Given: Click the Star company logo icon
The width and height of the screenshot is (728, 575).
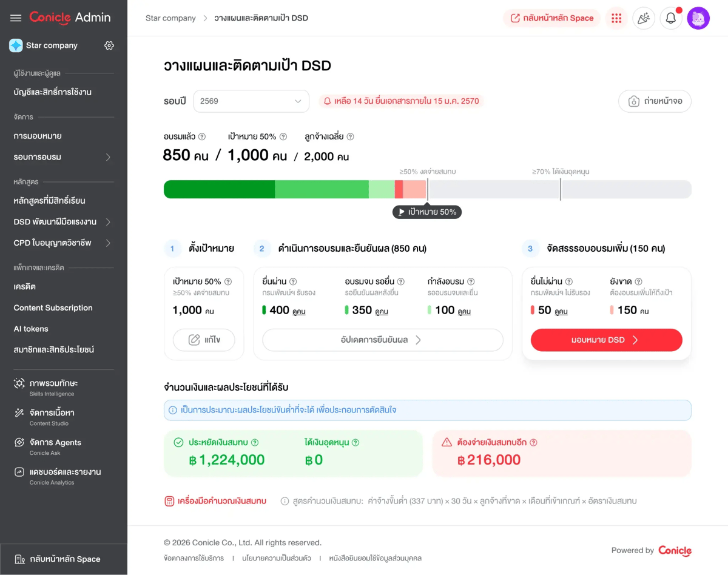Looking at the screenshot, I should point(16,45).
